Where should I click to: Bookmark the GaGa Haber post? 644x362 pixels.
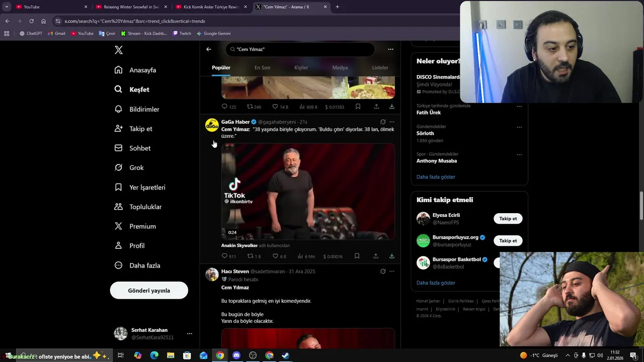coord(357,256)
